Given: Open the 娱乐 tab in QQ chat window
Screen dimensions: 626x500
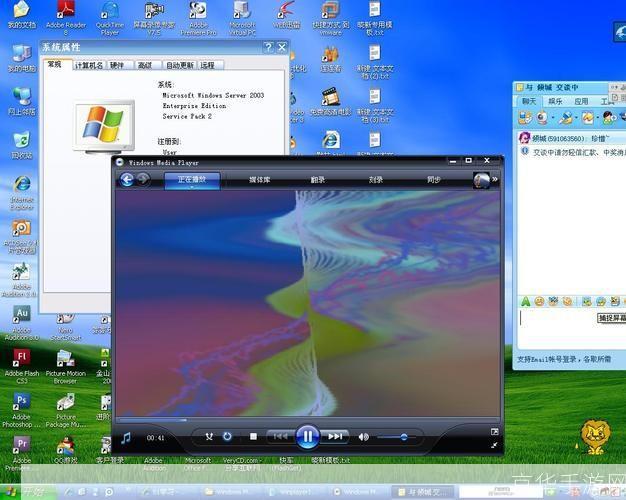Looking at the screenshot, I should coord(555,101).
